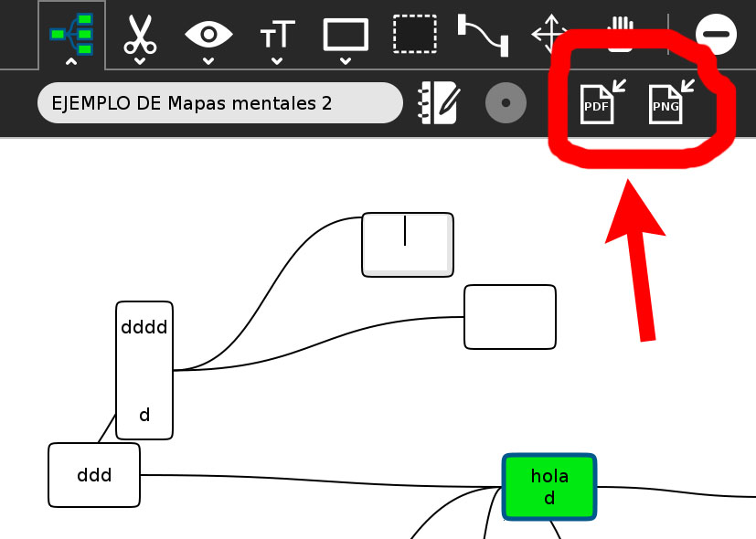The image size is (756, 539).
Task: Zoom out with the minus icon
Action: click(x=716, y=34)
